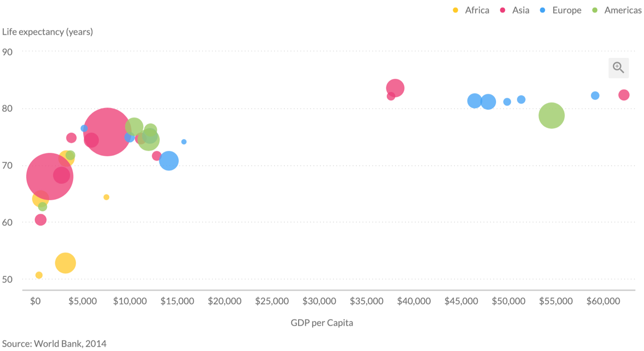Click the small green bubble near 63 years

(x=42, y=207)
